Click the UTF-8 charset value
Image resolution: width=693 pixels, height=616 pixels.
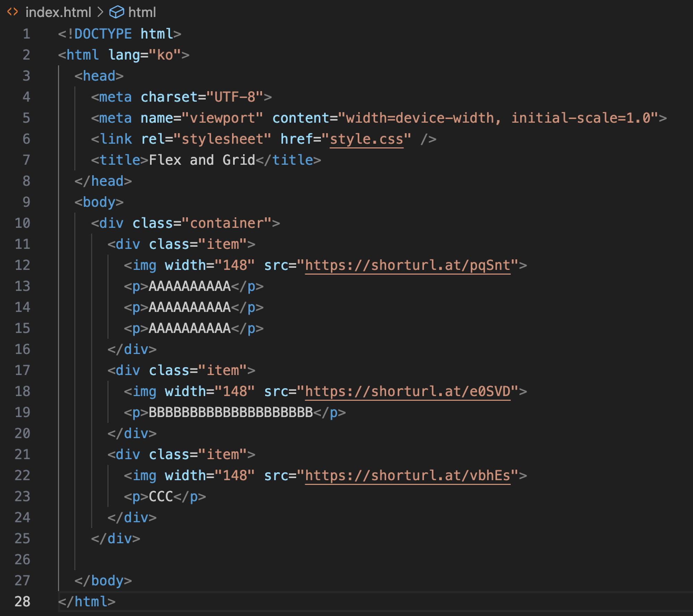[x=235, y=97]
